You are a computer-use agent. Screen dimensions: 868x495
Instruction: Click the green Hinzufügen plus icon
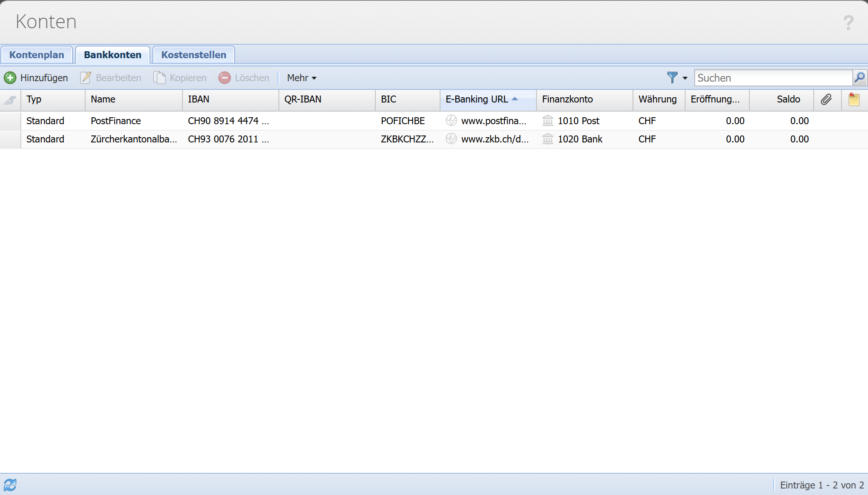10,78
